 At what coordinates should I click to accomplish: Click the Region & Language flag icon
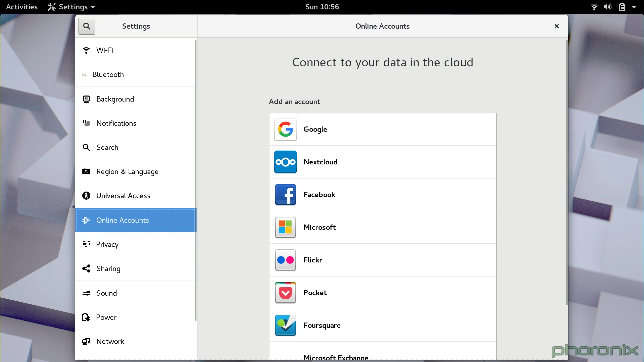tap(86, 171)
